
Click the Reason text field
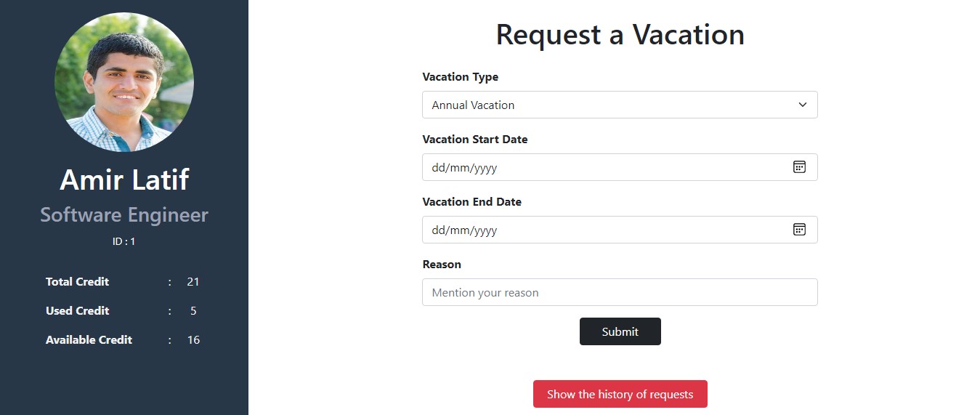(x=619, y=292)
